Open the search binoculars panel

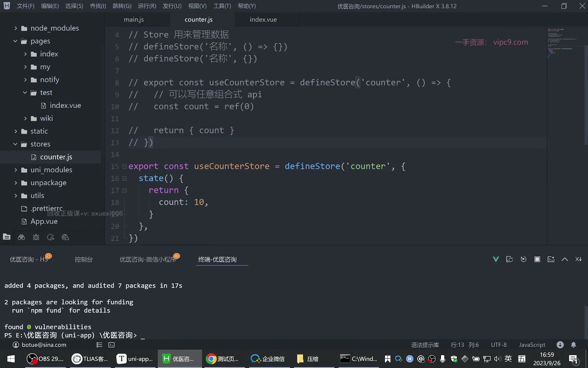[x=21, y=237]
